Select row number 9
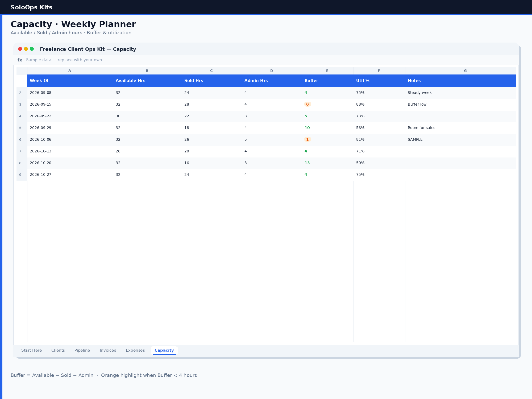This screenshot has width=532, height=399. [x=22, y=175]
